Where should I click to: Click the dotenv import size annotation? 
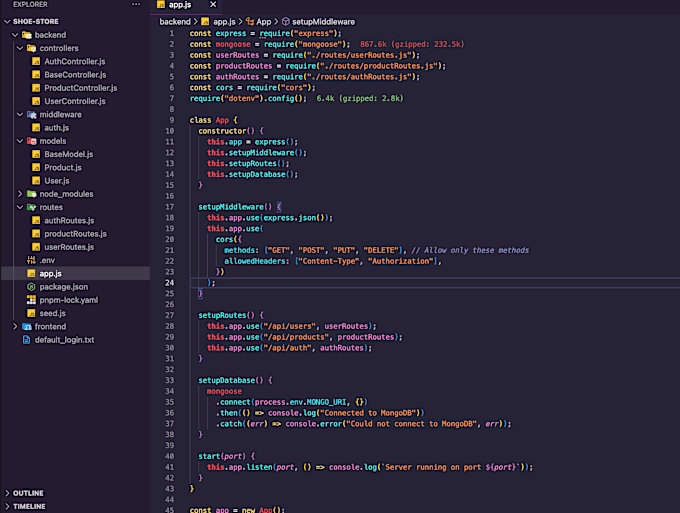coord(360,98)
